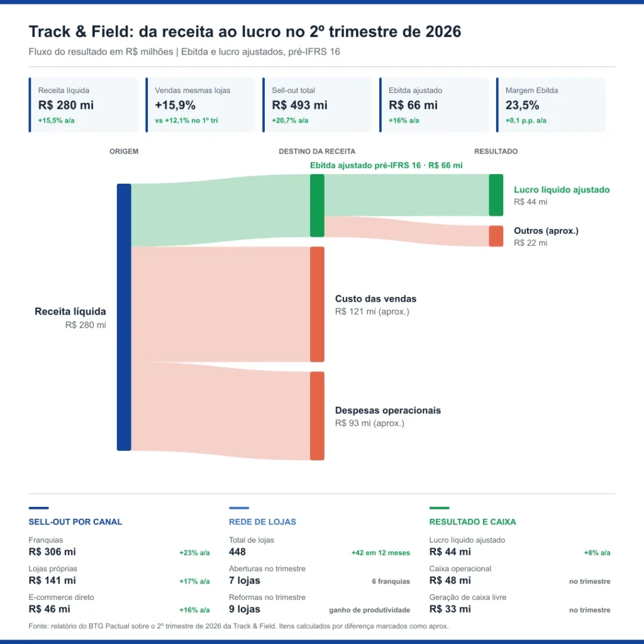Click the ORIGEM column header
This screenshot has height=644, width=644.
[x=124, y=152]
